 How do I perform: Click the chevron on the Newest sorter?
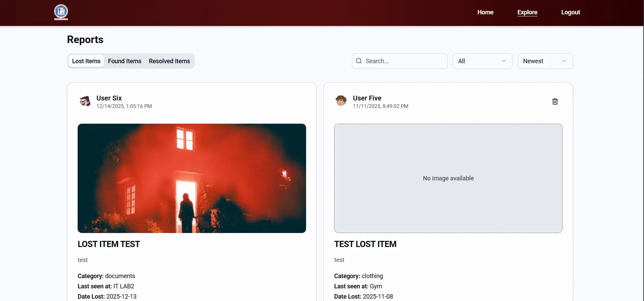click(564, 61)
